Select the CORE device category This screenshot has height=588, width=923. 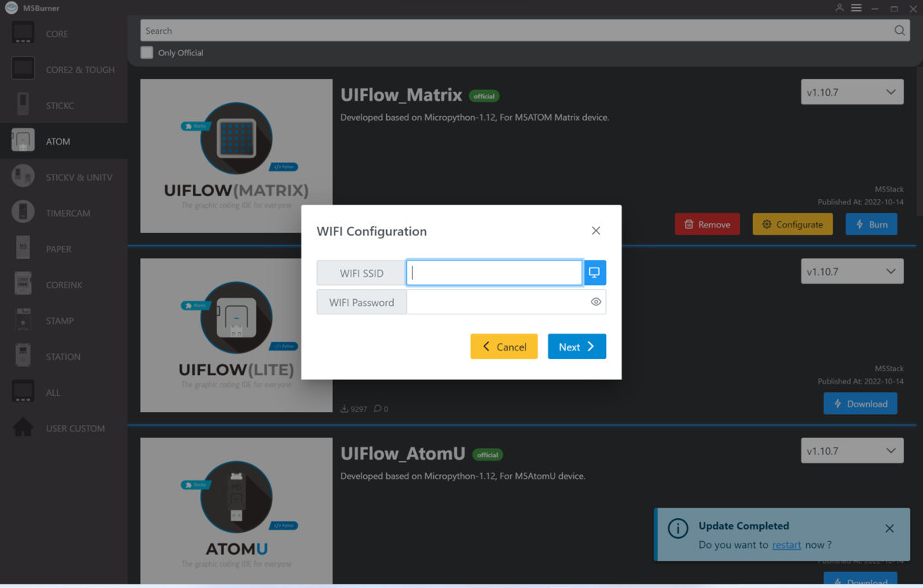[x=64, y=34]
